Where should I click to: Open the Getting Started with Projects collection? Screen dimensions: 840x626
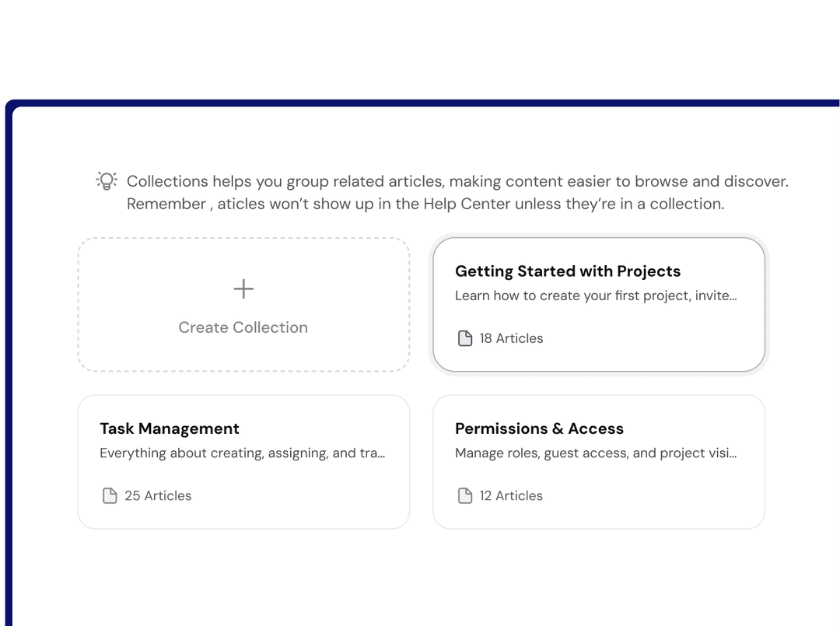click(x=599, y=304)
